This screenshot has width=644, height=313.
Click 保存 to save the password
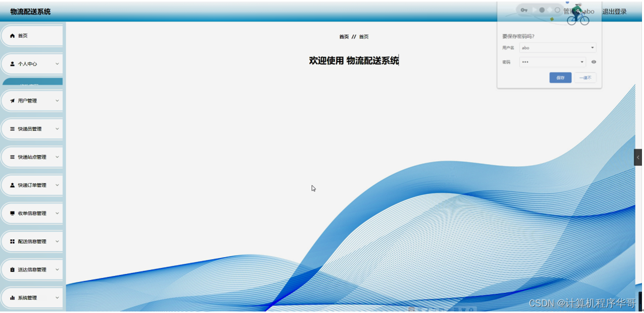coord(560,78)
